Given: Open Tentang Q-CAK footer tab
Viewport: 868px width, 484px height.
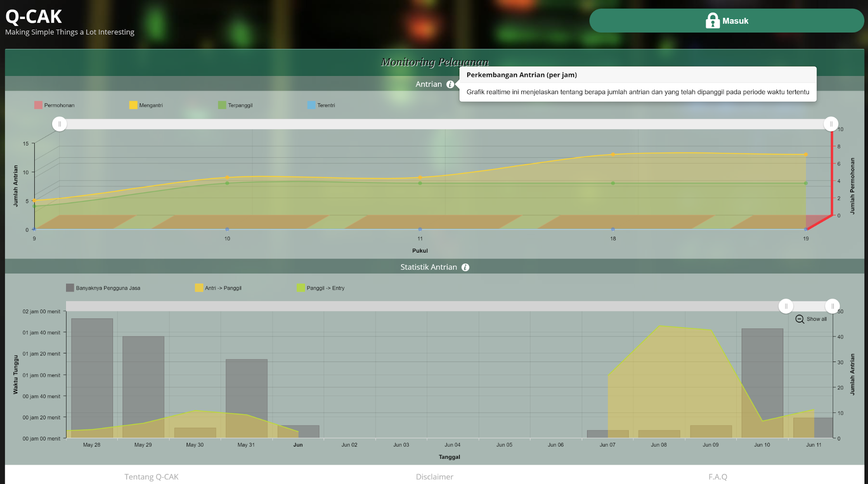Looking at the screenshot, I should [151, 477].
